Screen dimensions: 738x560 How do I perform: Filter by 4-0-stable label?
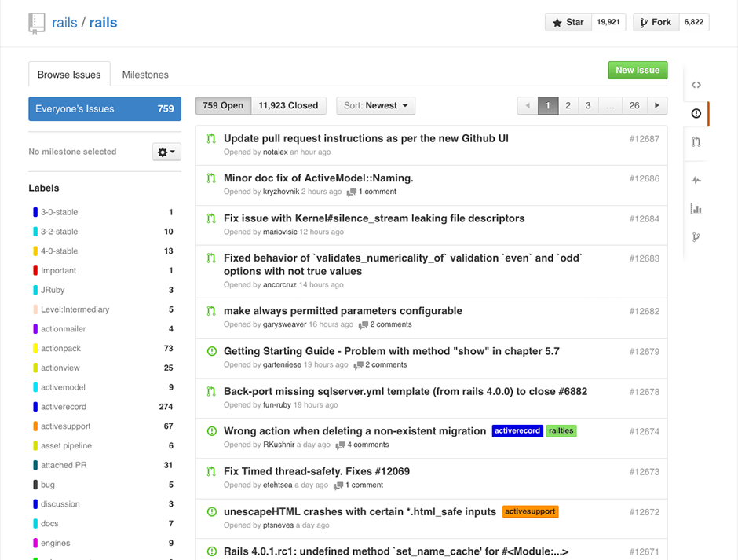point(103,251)
